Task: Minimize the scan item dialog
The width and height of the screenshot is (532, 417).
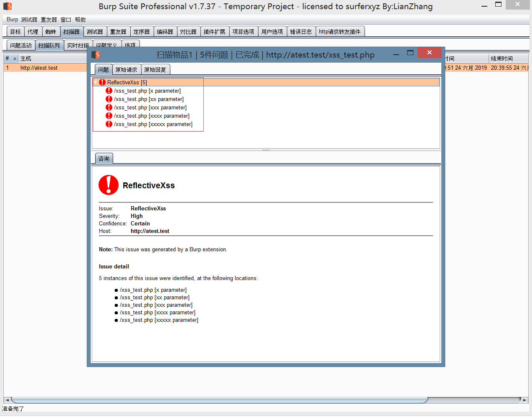Action: (396, 54)
